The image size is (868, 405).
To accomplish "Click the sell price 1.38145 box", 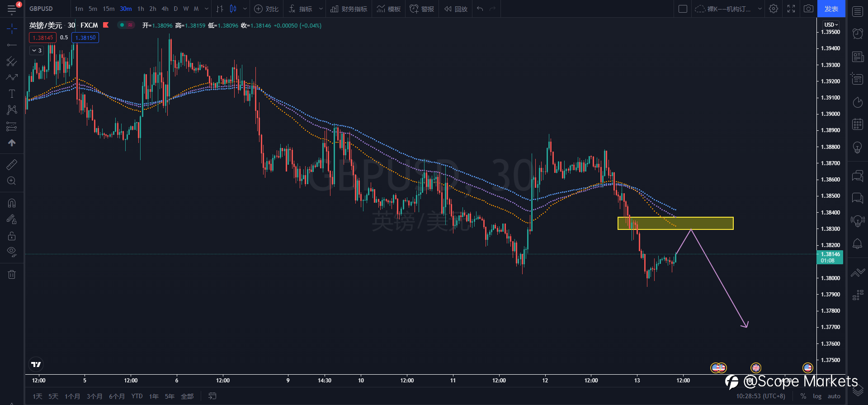I will 43,38.
